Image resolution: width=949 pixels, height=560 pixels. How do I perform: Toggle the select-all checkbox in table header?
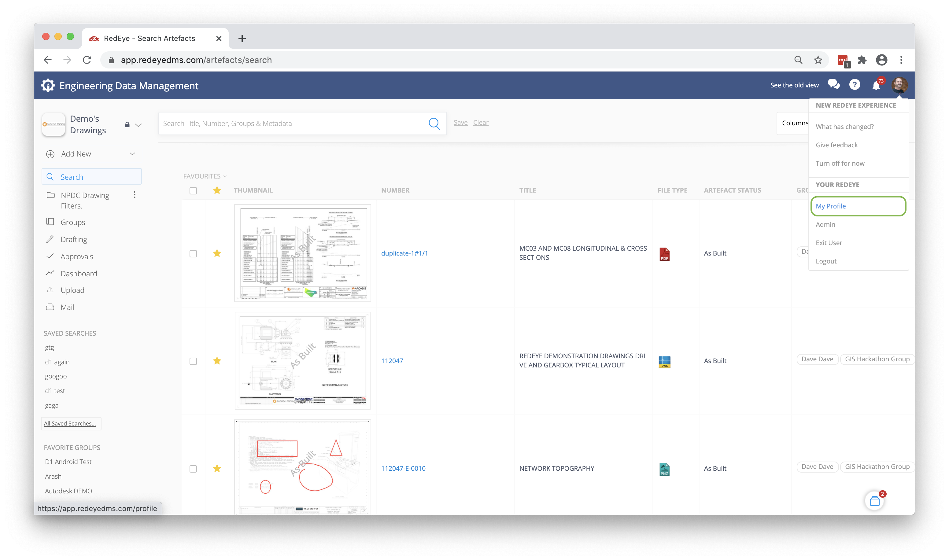(193, 190)
